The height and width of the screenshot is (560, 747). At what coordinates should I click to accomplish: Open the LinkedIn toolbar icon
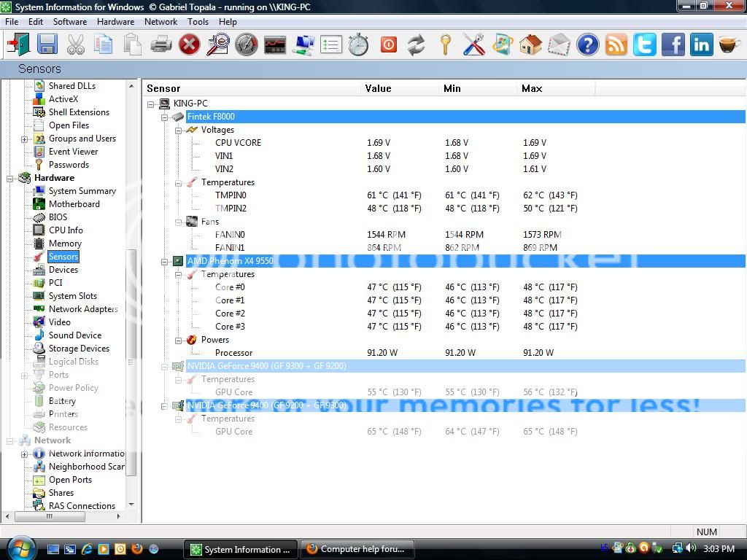pos(701,44)
